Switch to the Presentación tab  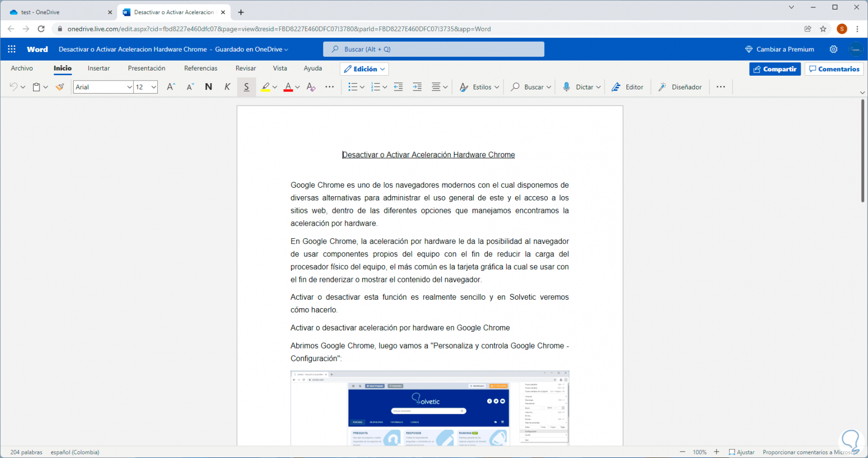[x=147, y=68]
